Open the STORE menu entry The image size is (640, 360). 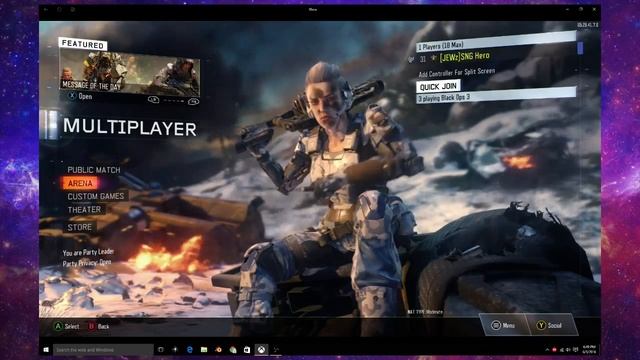click(x=80, y=227)
